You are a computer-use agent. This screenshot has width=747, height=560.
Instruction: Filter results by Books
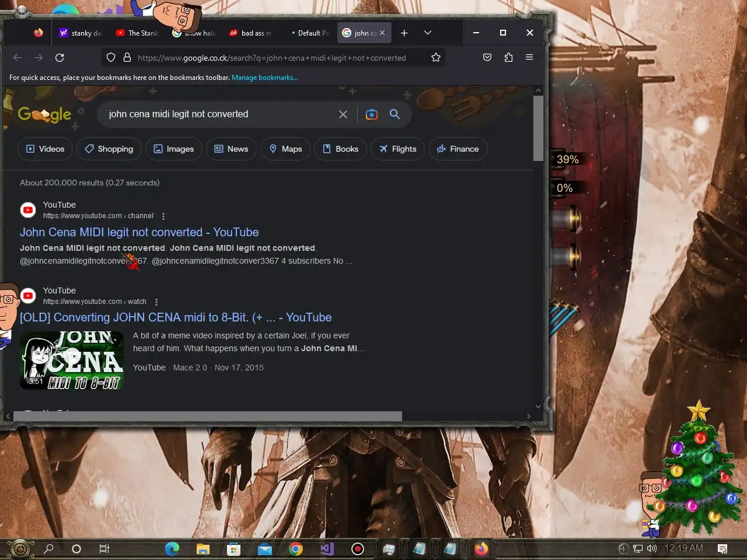341,149
